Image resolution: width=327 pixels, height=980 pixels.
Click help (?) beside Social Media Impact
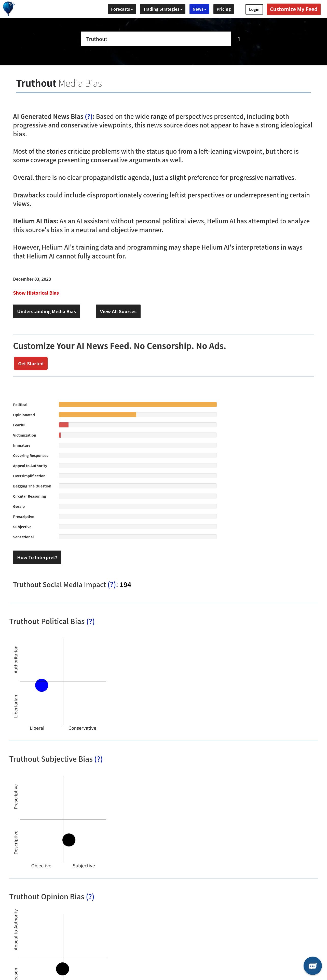click(x=112, y=585)
